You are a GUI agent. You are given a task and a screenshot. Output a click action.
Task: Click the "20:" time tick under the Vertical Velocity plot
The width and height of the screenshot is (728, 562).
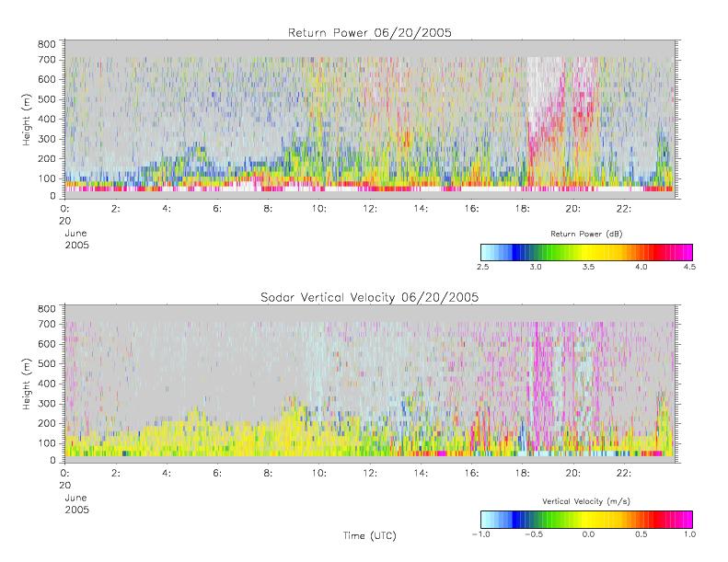[573, 473]
